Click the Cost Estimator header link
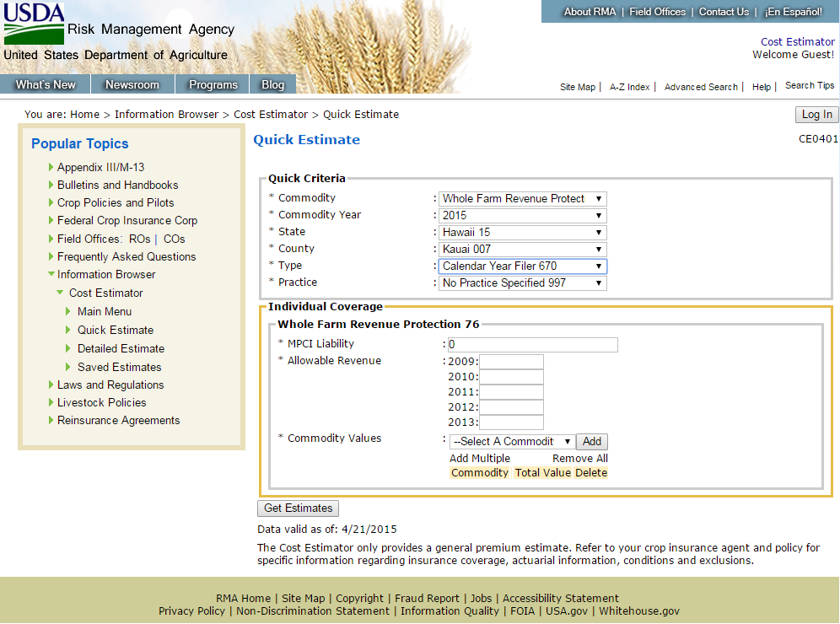This screenshot has height=624, width=840. pyautogui.click(x=797, y=42)
